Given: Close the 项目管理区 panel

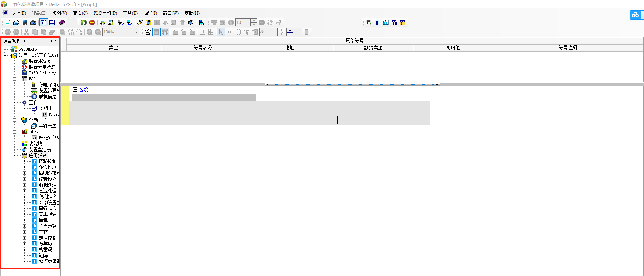Looking at the screenshot, I should (x=56, y=41).
